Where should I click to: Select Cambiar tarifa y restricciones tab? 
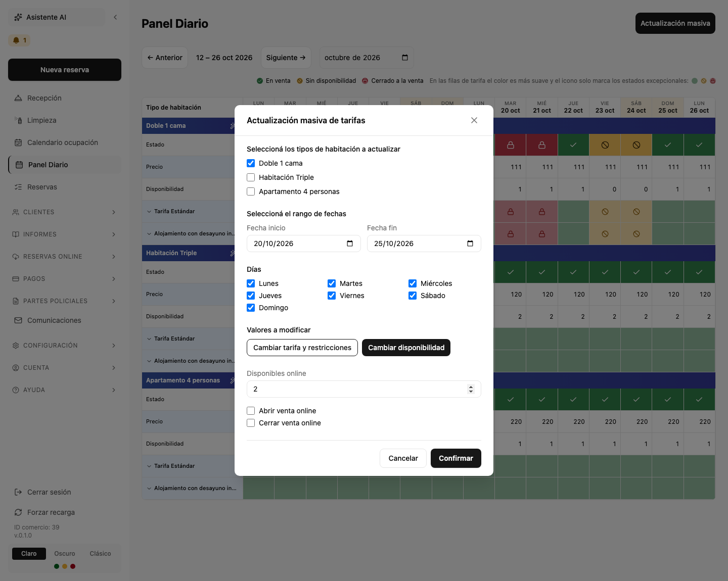click(x=302, y=348)
